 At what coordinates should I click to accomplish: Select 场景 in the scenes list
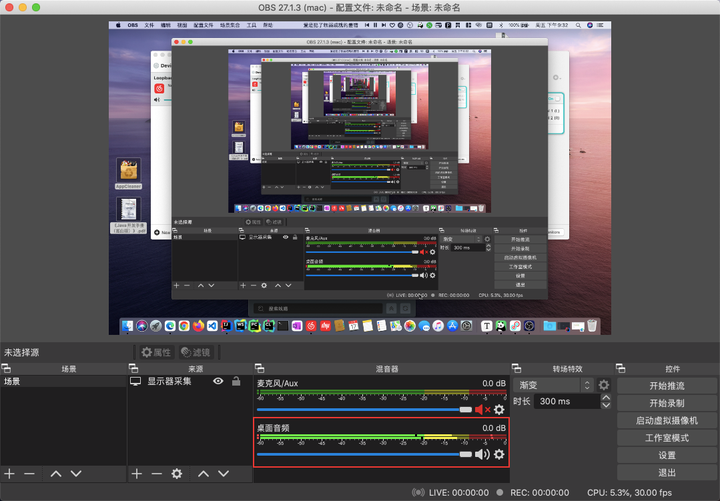point(63,381)
